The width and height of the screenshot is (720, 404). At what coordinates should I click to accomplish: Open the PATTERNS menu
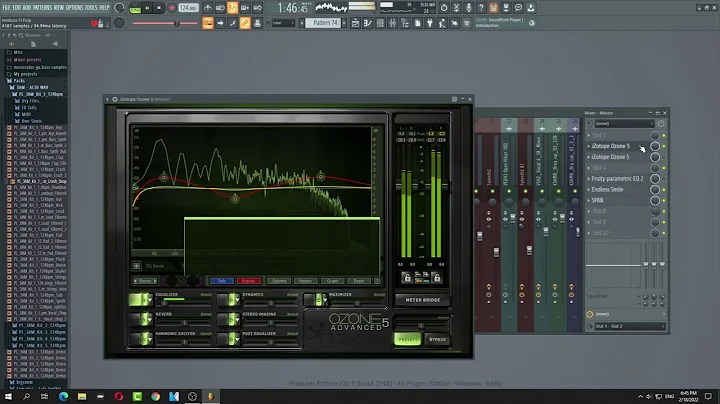(42, 7)
